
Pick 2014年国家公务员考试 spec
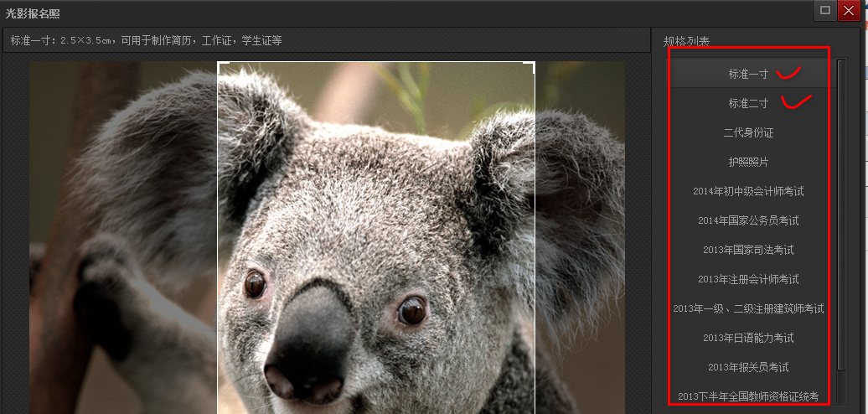click(748, 221)
